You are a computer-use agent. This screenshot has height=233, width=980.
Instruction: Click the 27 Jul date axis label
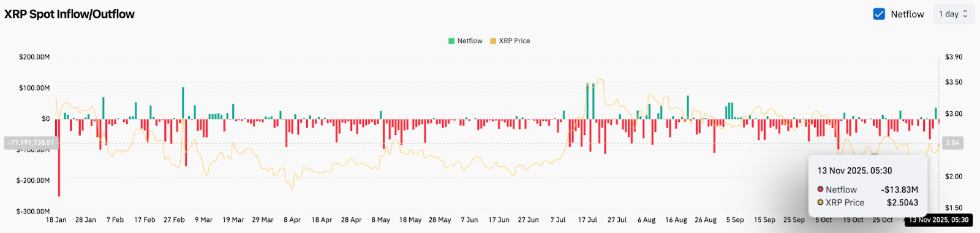[x=617, y=220]
